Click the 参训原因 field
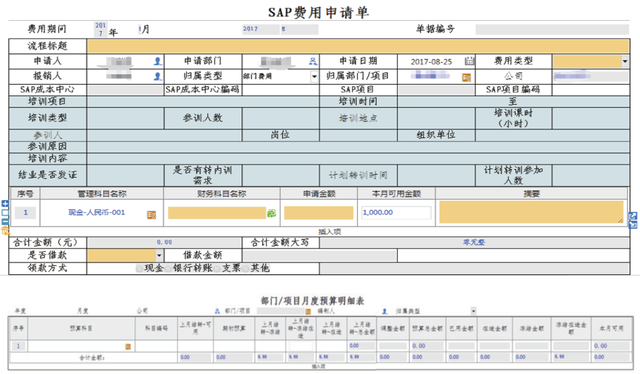The height and width of the screenshot is (374, 640). click(358, 147)
